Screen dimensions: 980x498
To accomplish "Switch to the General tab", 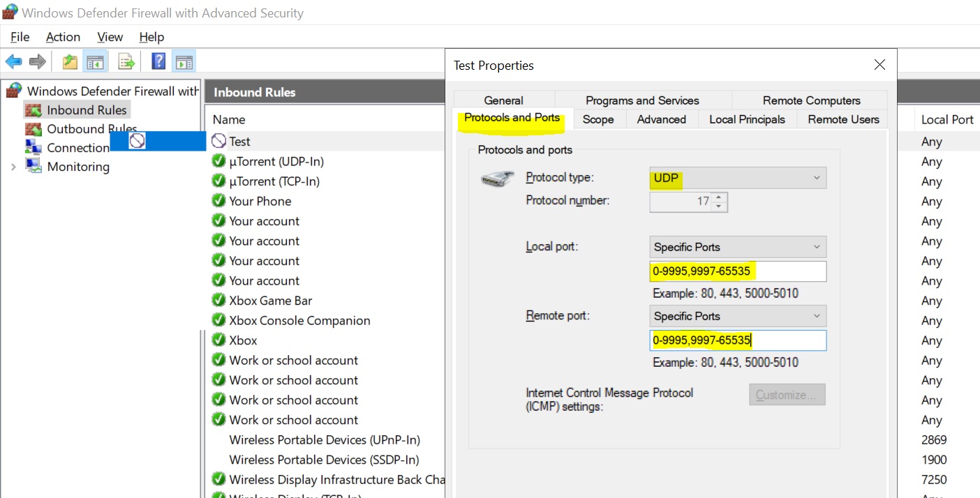I will [x=504, y=100].
